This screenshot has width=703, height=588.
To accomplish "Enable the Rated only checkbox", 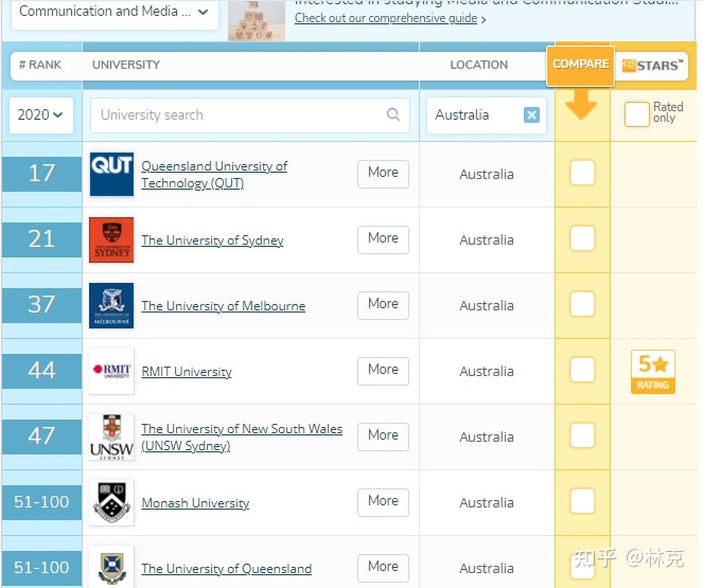I will [x=637, y=115].
